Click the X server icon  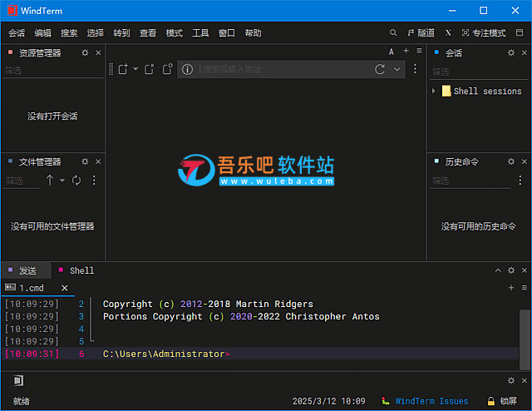(x=449, y=33)
